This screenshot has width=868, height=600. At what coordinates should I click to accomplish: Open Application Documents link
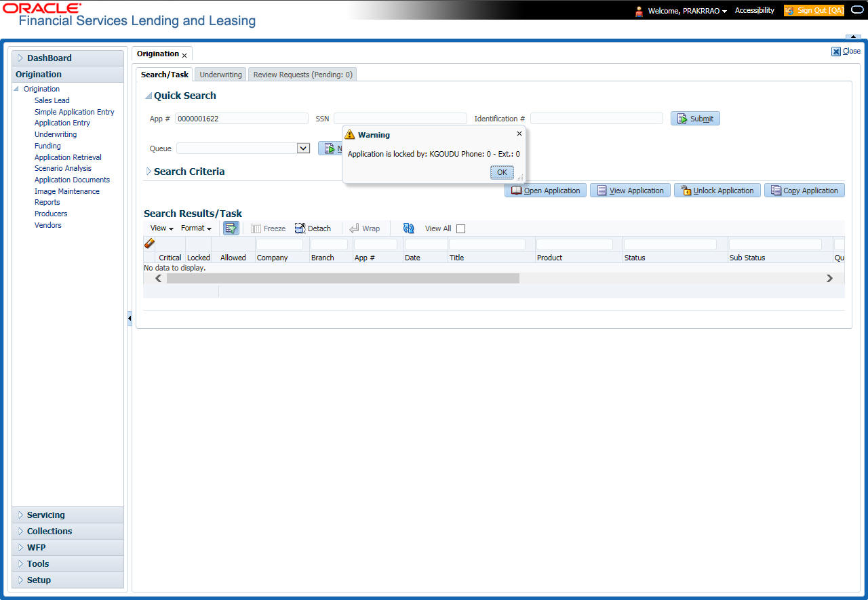tap(72, 180)
